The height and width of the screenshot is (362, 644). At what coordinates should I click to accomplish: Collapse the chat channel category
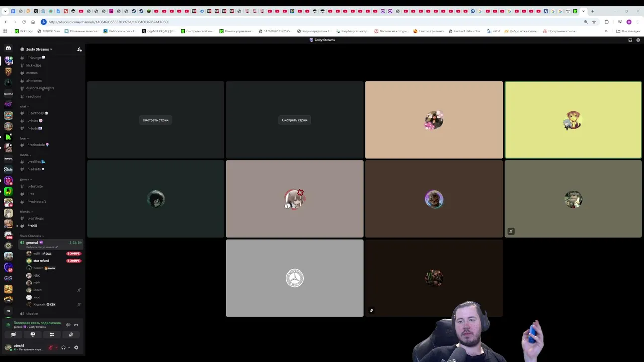[x=24, y=106]
